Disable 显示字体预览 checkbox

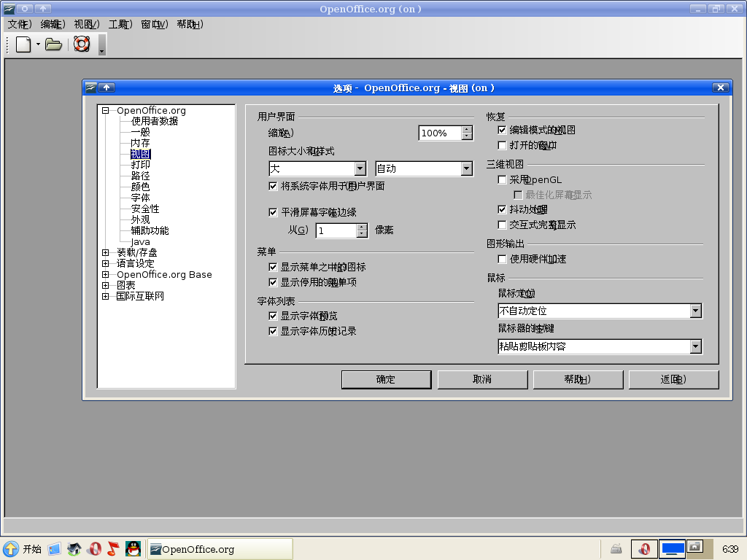pos(273,316)
